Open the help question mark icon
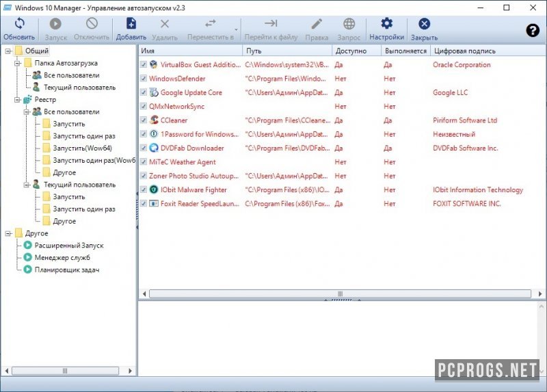The width and height of the screenshot is (547, 392). coord(533,31)
